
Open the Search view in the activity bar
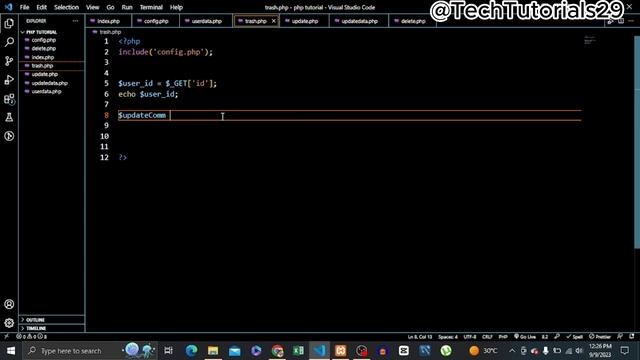9,42
